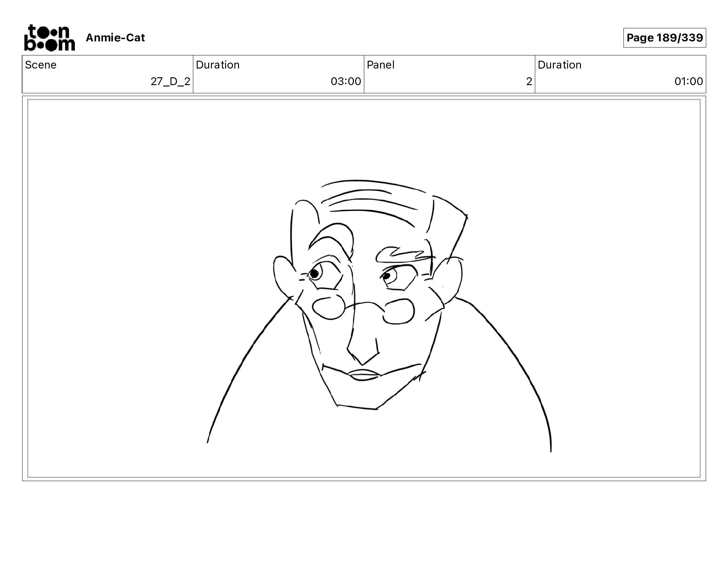Click the scene duration value '03:00'

tap(346, 81)
